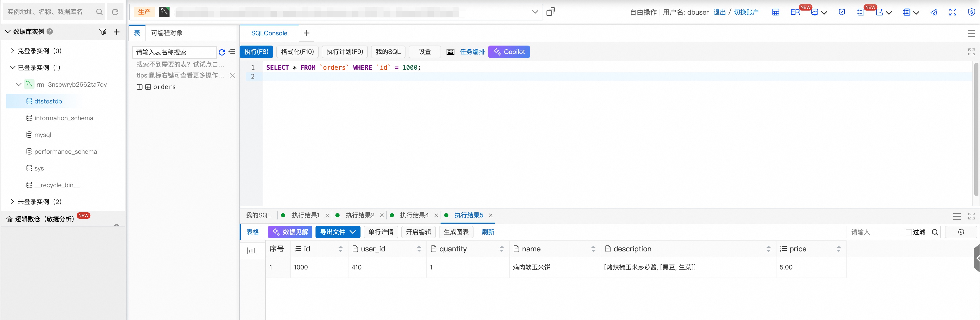The image size is (980, 320).
Task: Open the database connection dropdown
Action: (x=535, y=12)
